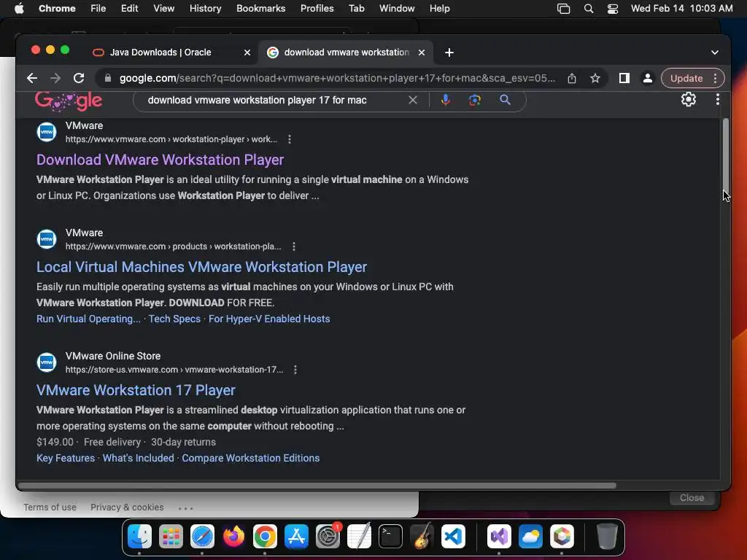Start voice search with microphone icon
Viewport: 747px width, 560px height.
446,100
